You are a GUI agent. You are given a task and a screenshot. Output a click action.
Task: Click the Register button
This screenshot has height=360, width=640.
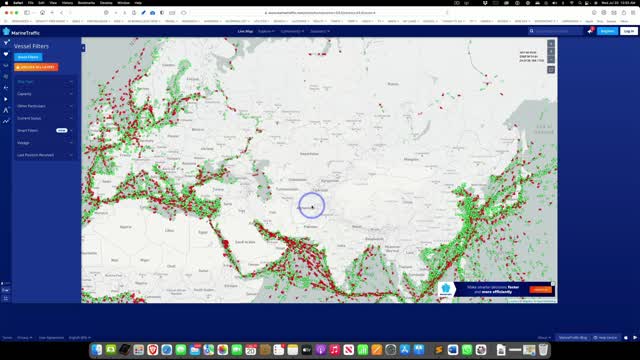pyautogui.click(x=607, y=31)
